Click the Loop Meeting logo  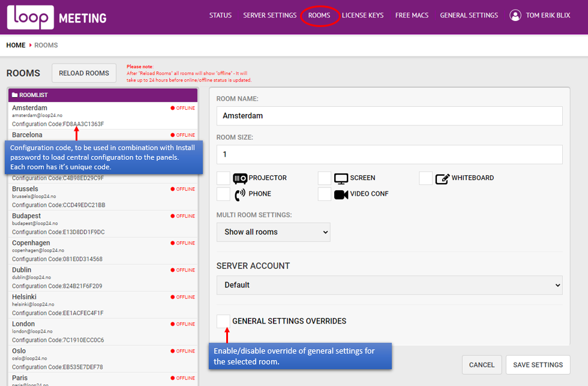coord(56,17)
